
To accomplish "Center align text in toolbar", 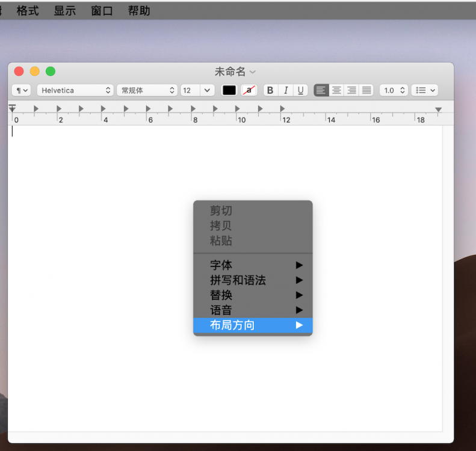I will (x=336, y=90).
